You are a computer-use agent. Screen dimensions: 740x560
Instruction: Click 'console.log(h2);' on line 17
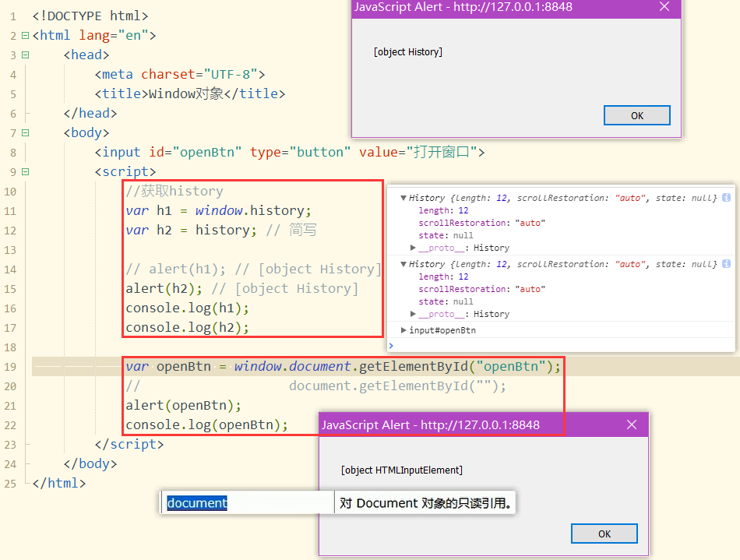[187, 327]
